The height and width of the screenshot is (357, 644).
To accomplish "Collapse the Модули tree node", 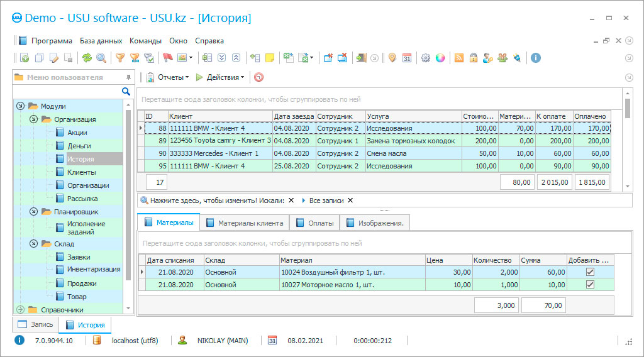I will click(20, 106).
